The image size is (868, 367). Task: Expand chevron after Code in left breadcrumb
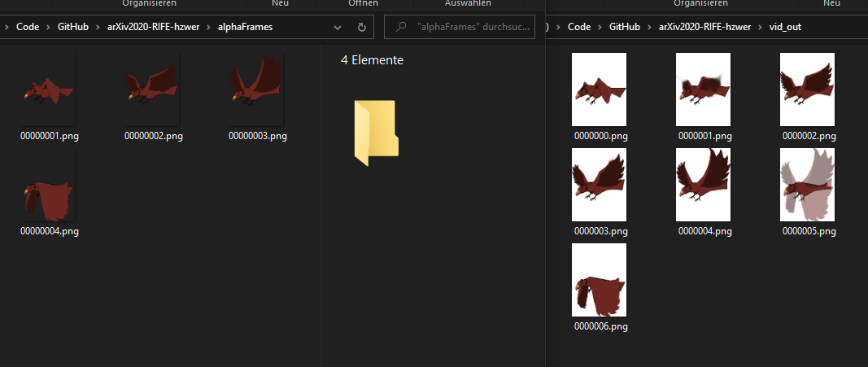tap(48, 27)
